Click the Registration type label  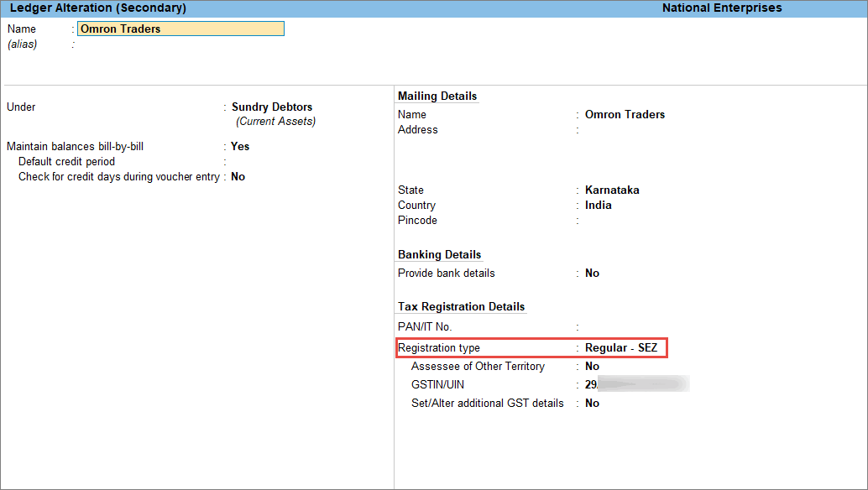coord(439,348)
